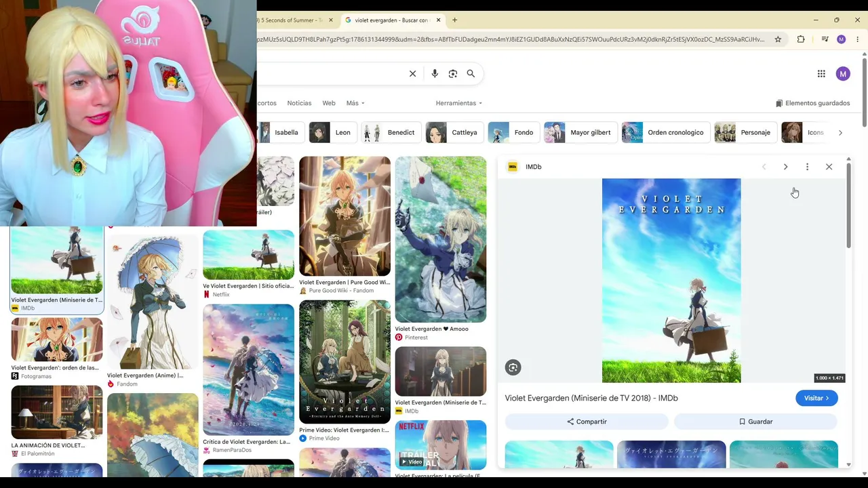Viewport: 868px width, 488px height.
Task: Open the Fotogramas image result
Action: point(56,340)
